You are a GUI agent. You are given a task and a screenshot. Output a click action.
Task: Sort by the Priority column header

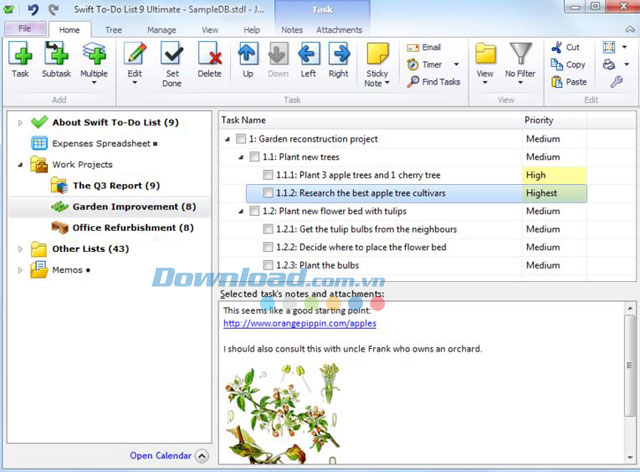[x=554, y=120]
